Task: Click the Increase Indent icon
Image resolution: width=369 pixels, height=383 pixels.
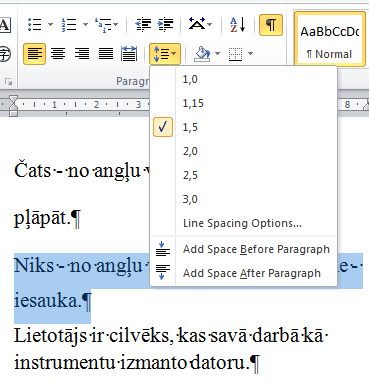Action: pyautogui.click(x=165, y=25)
